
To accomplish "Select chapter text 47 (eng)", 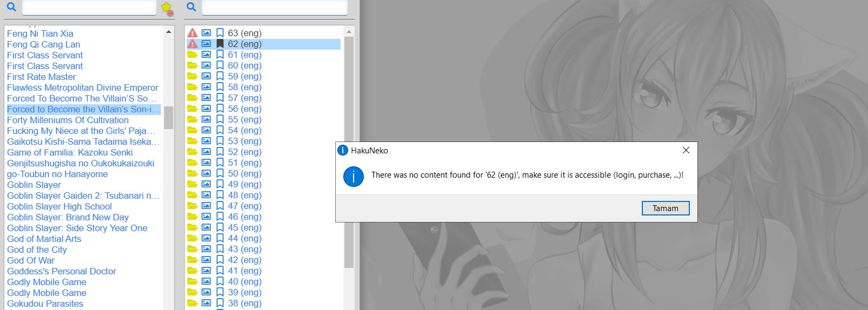I will 245,206.
